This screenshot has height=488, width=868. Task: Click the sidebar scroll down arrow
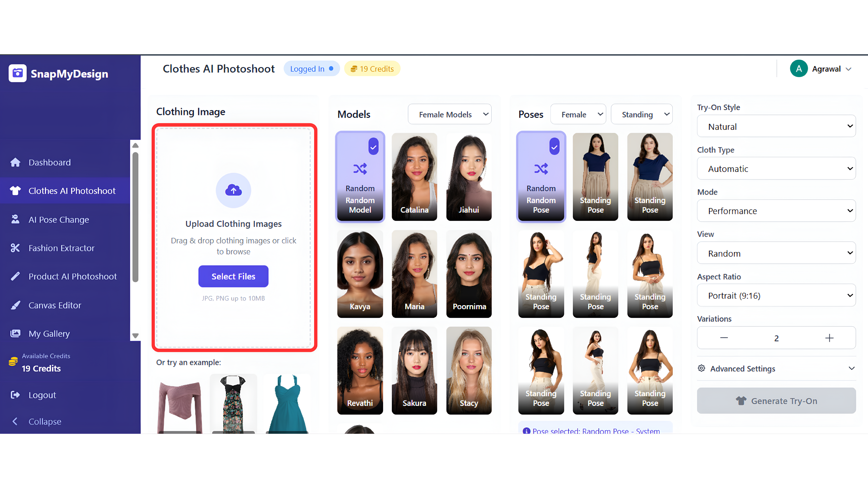coord(136,336)
